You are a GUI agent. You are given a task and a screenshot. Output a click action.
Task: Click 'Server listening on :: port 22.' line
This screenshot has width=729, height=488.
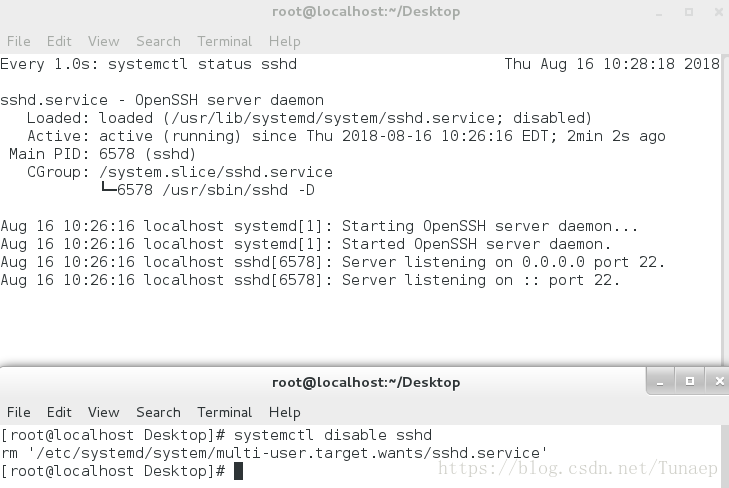(310, 281)
